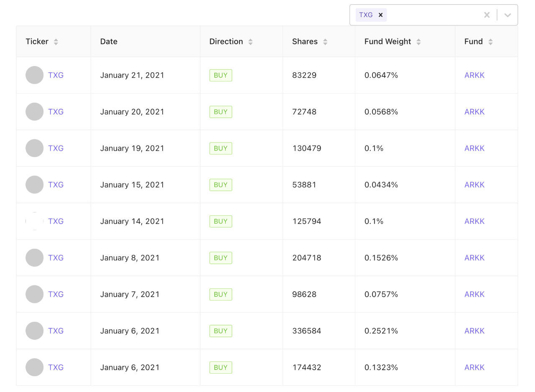Click TXG logo in January 21 row

[x=35, y=75]
